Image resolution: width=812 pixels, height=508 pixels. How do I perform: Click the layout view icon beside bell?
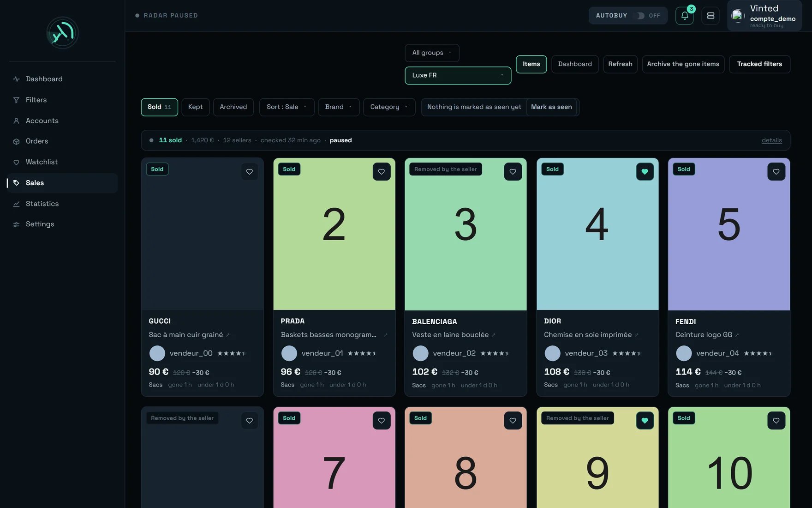click(x=710, y=16)
